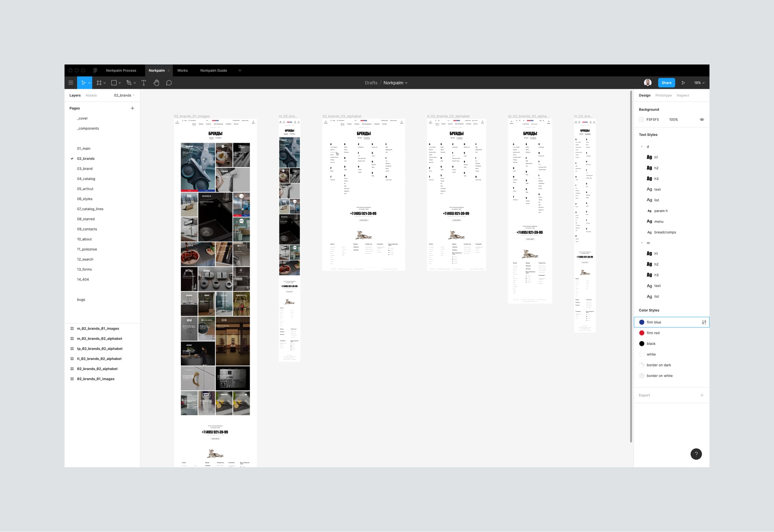Open the bugs page
774x532 pixels.
point(81,300)
